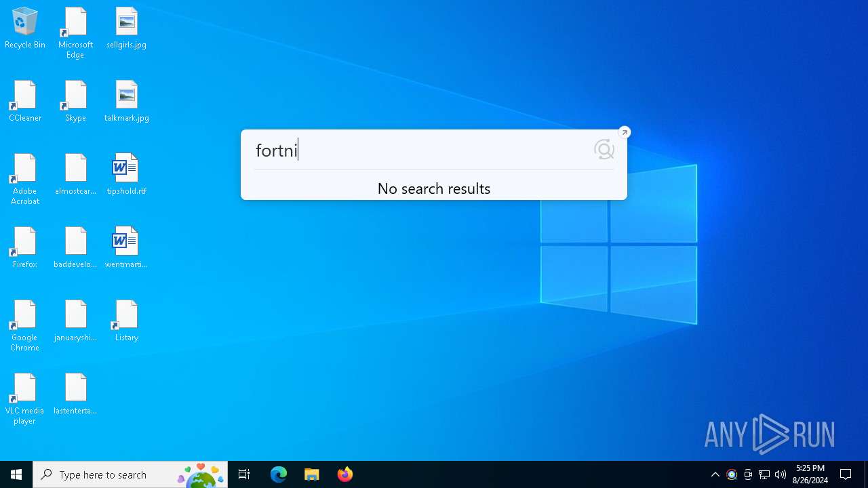The height and width of the screenshot is (488, 868).
Task: Click the Listary search magnifier icon
Action: tap(604, 150)
